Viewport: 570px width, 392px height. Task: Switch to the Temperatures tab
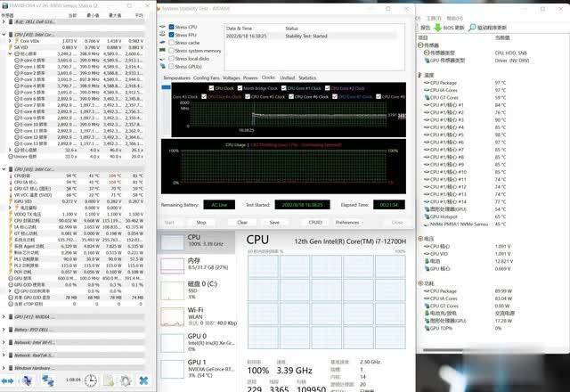click(176, 78)
